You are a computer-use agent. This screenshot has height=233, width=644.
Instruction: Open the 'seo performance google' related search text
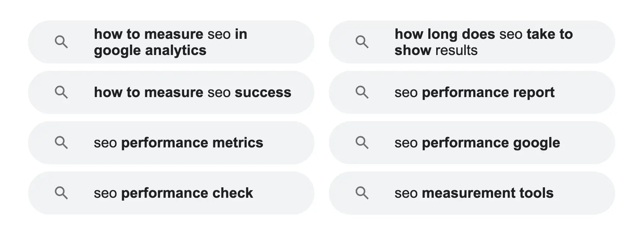(477, 143)
